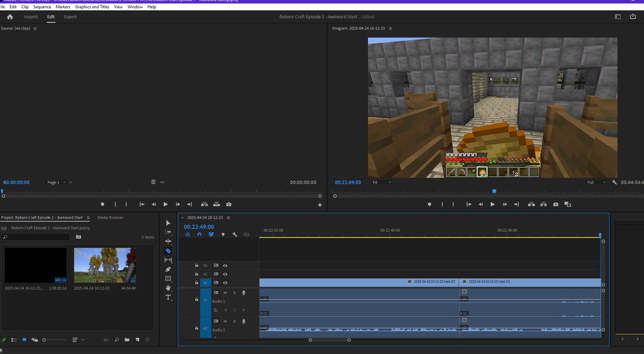
Task: Open Page 1 dropdown in Source Monitor
Action: 56,183
